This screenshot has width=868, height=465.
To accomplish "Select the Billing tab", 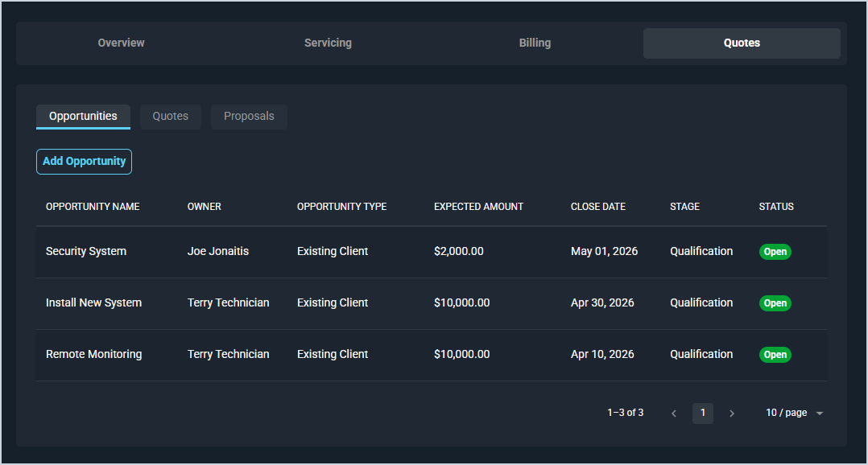I will 535,43.
